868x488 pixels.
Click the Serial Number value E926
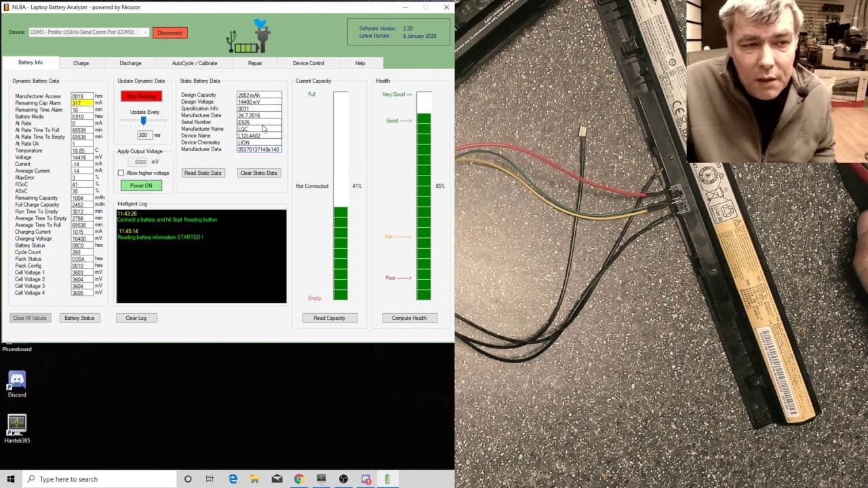click(x=259, y=122)
